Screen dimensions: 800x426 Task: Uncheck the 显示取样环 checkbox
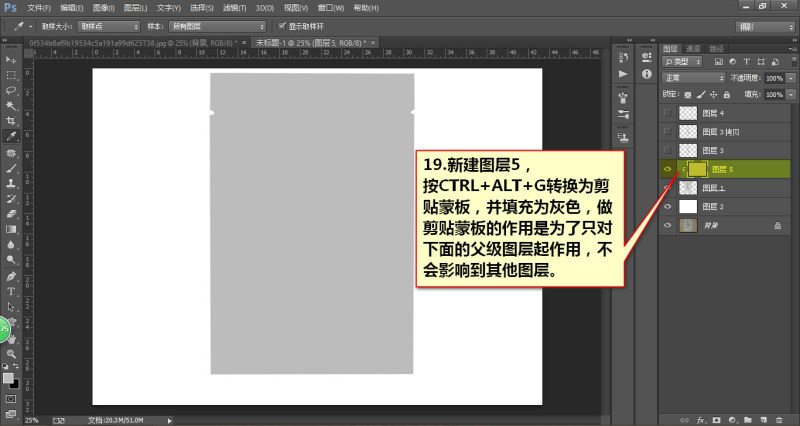click(x=282, y=26)
